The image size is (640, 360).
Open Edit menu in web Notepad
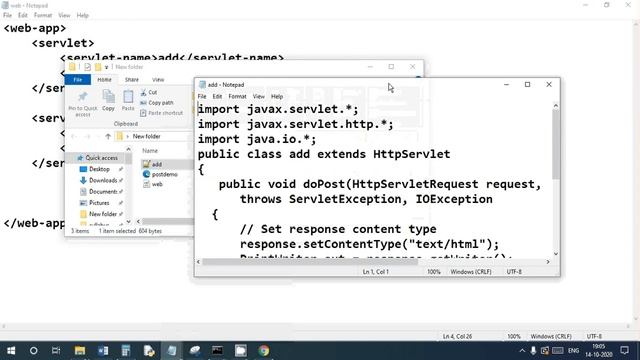tap(22, 15)
